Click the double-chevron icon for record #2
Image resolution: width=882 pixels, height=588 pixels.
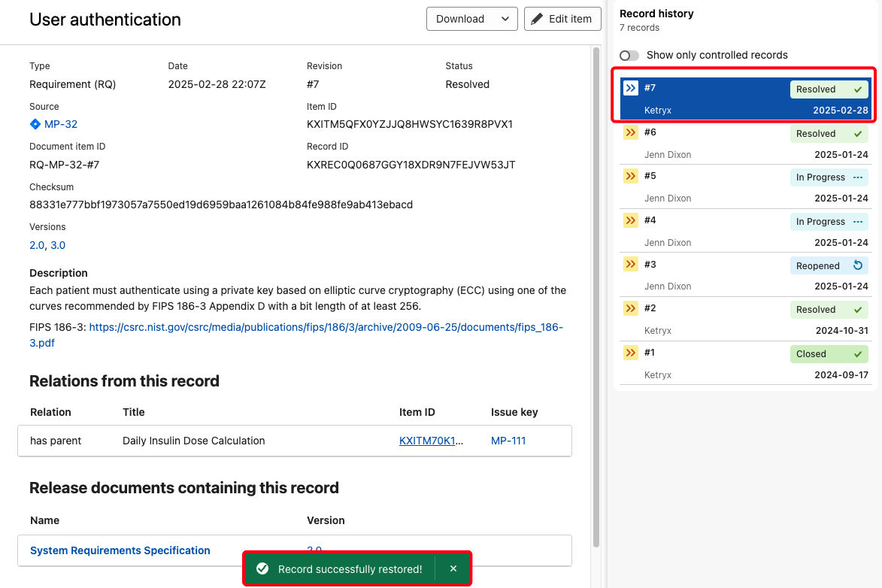[631, 308]
